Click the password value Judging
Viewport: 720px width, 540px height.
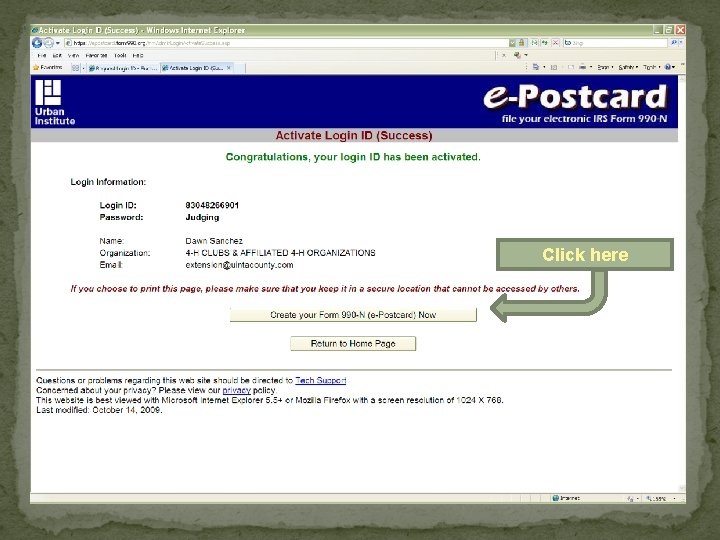tap(202, 217)
